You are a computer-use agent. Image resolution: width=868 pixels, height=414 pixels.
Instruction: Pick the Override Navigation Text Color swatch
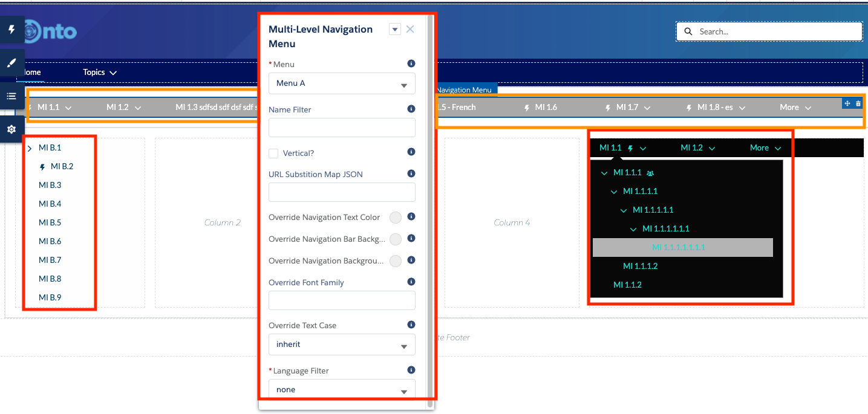point(396,218)
